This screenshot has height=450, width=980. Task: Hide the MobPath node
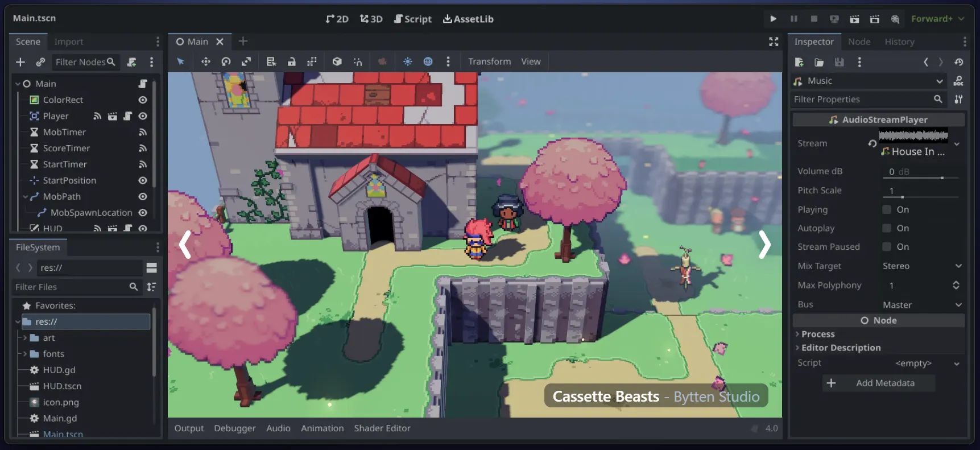(143, 196)
